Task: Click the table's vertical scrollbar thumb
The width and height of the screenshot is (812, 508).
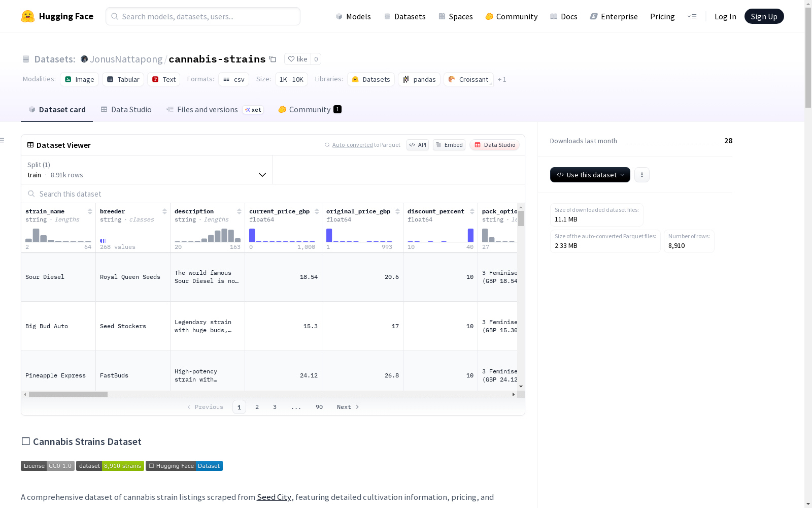Action: pos(521,218)
